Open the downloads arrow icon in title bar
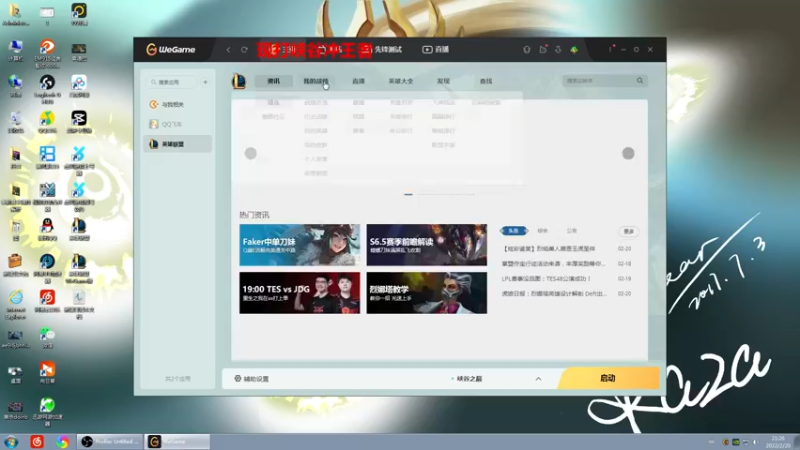This screenshot has height=450, width=800. [558, 49]
